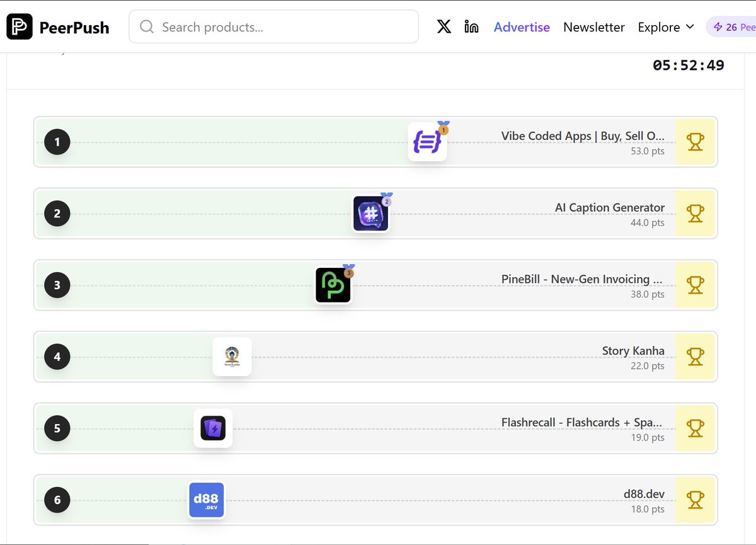Open the Advertise link
Image resolution: width=756 pixels, height=545 pixels.
[522, 27]
